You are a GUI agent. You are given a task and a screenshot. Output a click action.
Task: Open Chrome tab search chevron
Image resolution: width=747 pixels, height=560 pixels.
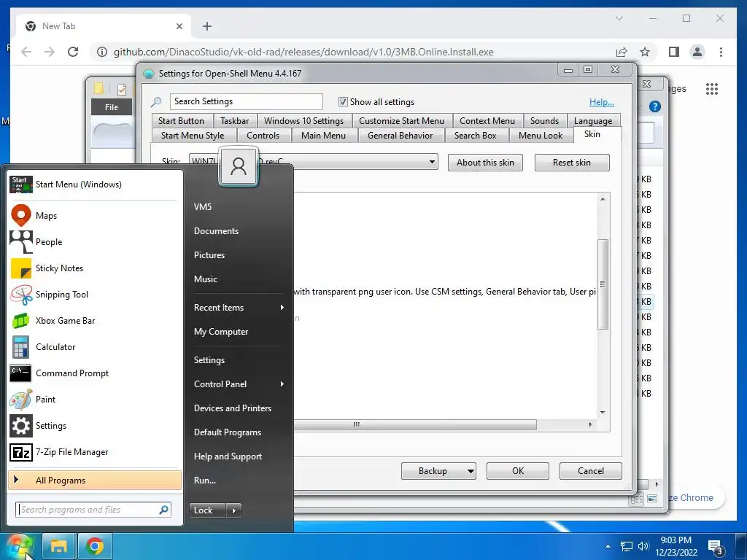pos(619,18)
